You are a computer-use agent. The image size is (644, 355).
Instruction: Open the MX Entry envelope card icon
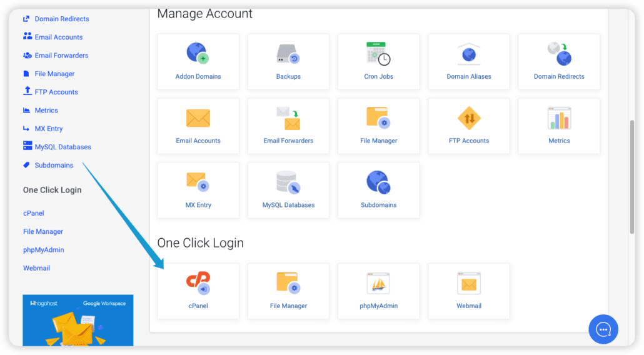pos(198,182)
